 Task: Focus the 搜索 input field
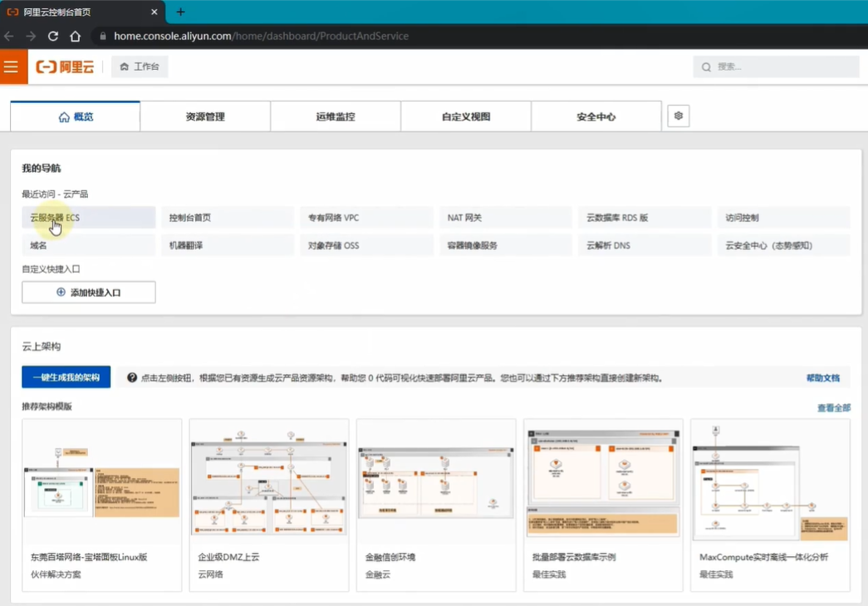776,67
